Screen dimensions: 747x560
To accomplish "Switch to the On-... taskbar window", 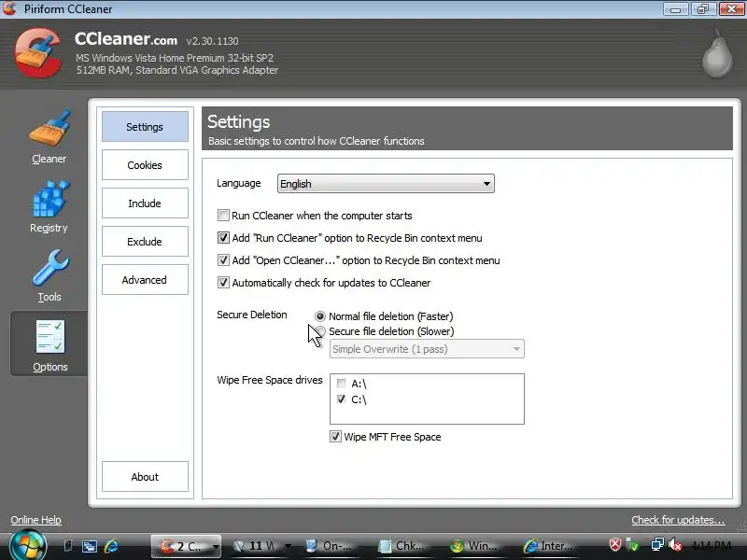I will tap(329, 546).
